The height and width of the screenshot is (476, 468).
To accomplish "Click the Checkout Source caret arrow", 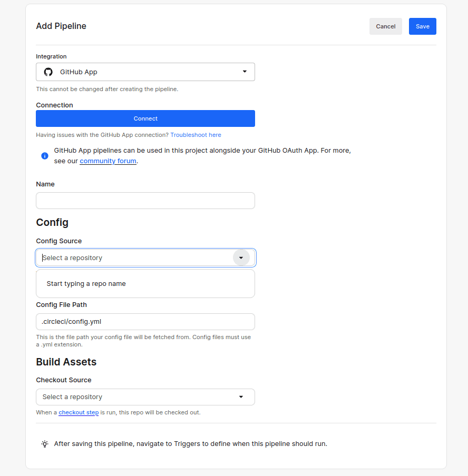I will point(241,397).
